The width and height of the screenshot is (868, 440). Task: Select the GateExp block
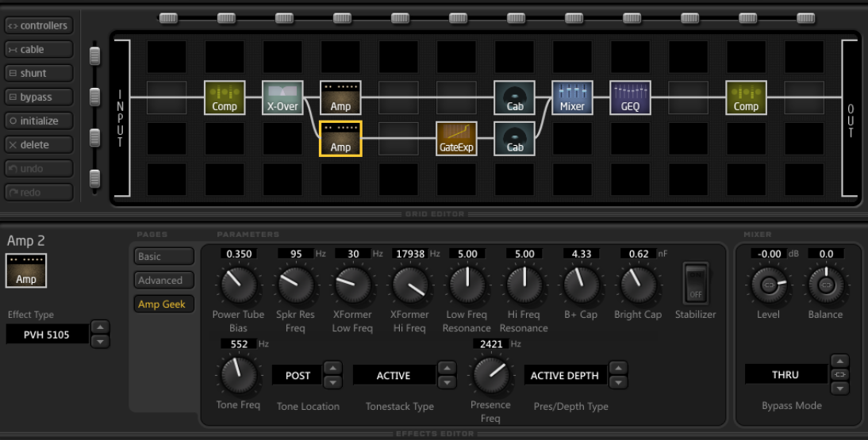click(456, 139)
